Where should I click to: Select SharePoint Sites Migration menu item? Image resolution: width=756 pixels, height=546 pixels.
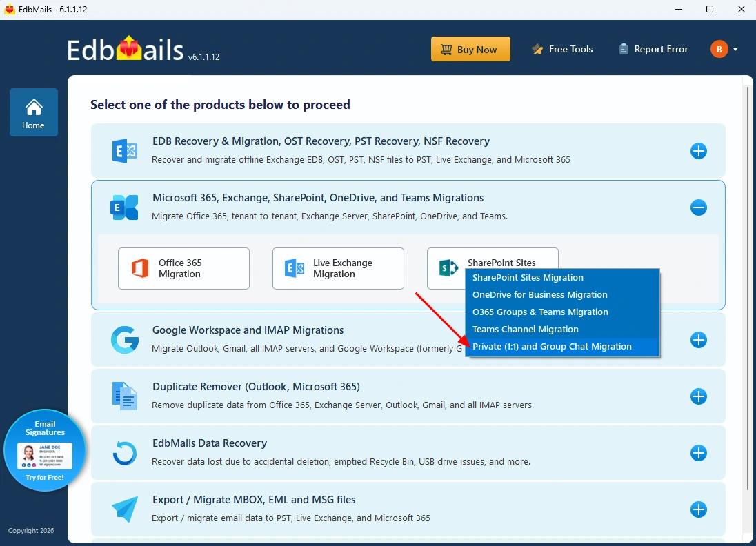[562, 278]
